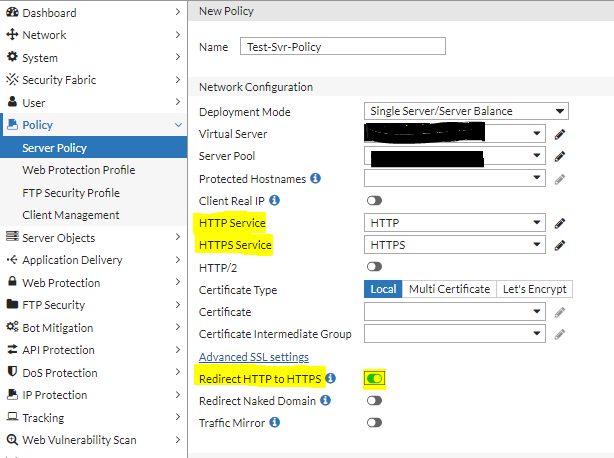This screenshot has height=458, width=614.
Task: Disable the Redirect HTTP to HTTPS toggle
Action: 376,378
